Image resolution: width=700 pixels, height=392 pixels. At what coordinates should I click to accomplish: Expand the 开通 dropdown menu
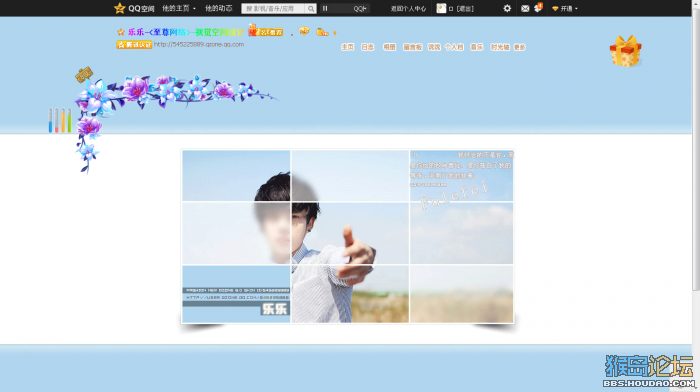coord(565,8)
